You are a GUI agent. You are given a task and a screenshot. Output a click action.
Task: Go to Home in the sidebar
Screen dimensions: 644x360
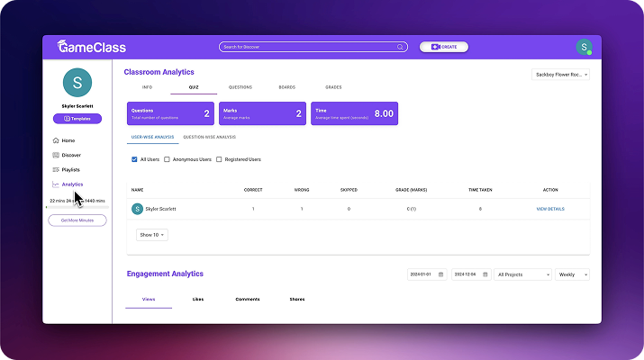click(x=68, y=140)
